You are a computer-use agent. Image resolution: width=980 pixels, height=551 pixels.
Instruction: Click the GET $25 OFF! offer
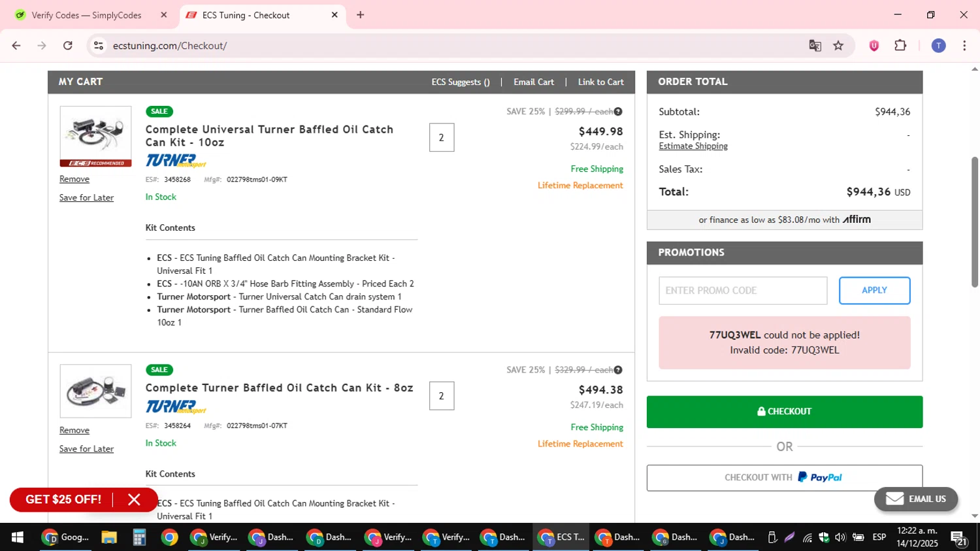[63, 500]
